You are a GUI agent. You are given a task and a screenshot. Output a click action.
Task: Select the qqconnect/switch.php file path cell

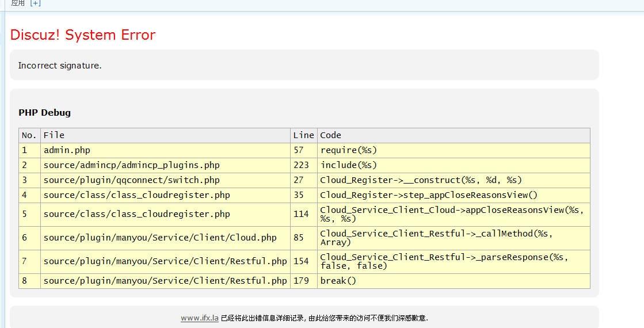[131, 180]
